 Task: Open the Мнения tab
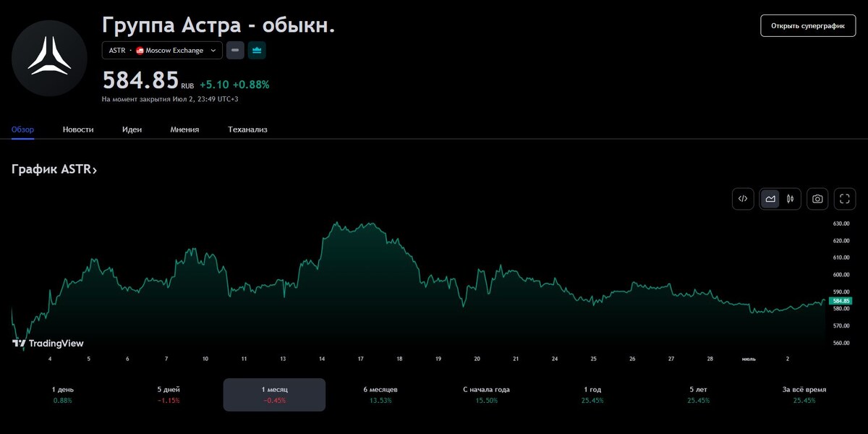click(184, 129)
